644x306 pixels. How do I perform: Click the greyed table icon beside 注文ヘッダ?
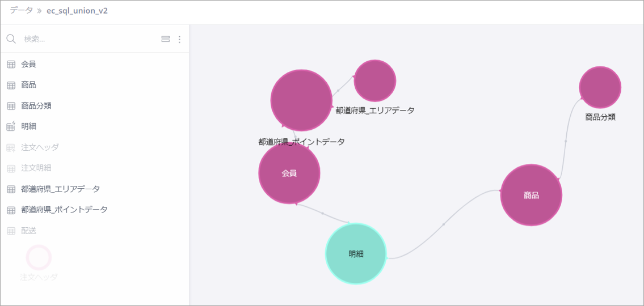[x=11, y=147]
